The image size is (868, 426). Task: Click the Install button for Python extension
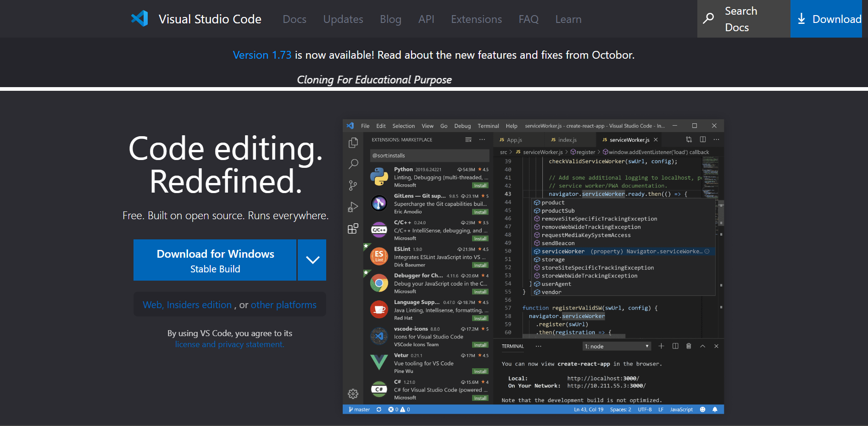click(480, 186)
